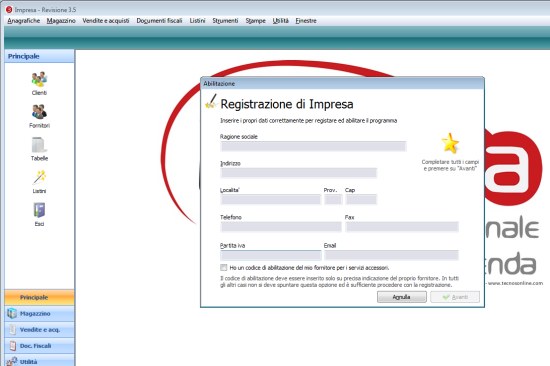The image size is (550, 366).
Task: Open the Fornitori icon in sidebar
Action: click(x=39, y=112)
